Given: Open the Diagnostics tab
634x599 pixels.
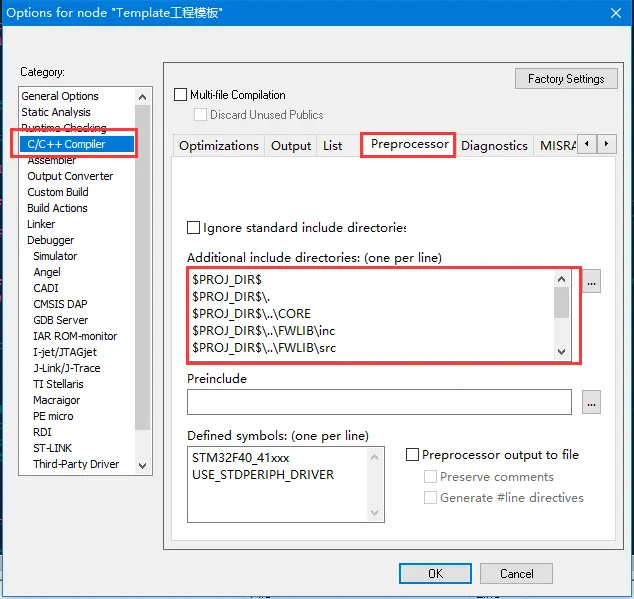Looking at the screenshot, I should click(494, 146).
